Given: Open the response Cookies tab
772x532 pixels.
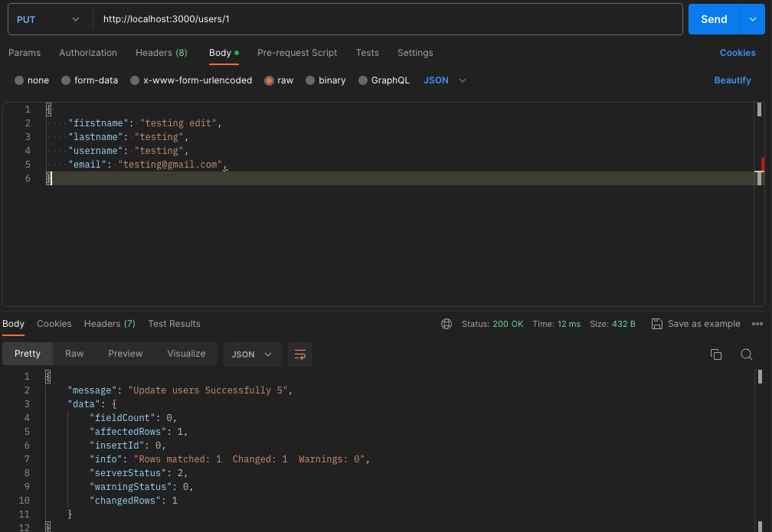Looking at the screenshot, I should tap(54, 324).
